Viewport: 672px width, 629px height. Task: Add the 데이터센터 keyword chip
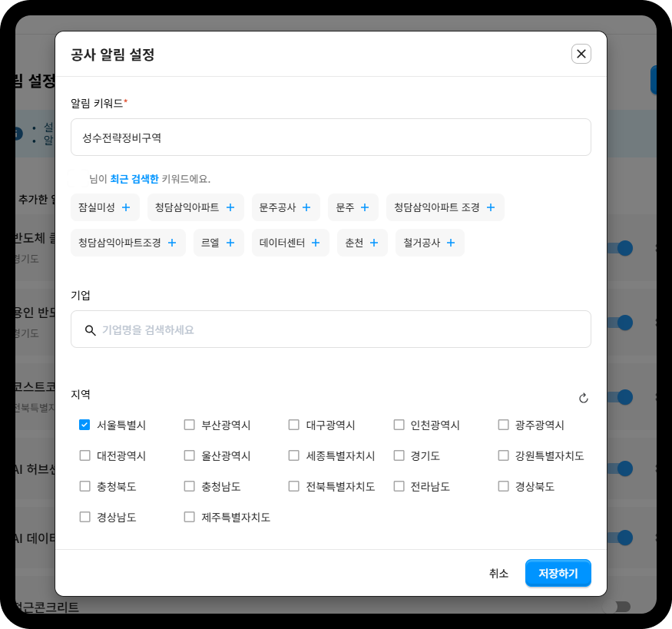[x=290, y=243]
